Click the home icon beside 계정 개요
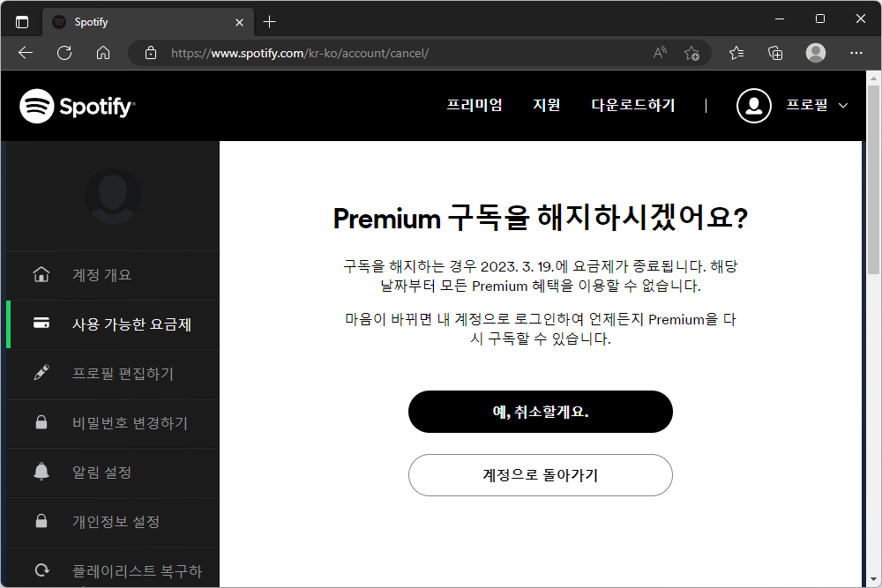The image size is (882, 588). point(41,274)
